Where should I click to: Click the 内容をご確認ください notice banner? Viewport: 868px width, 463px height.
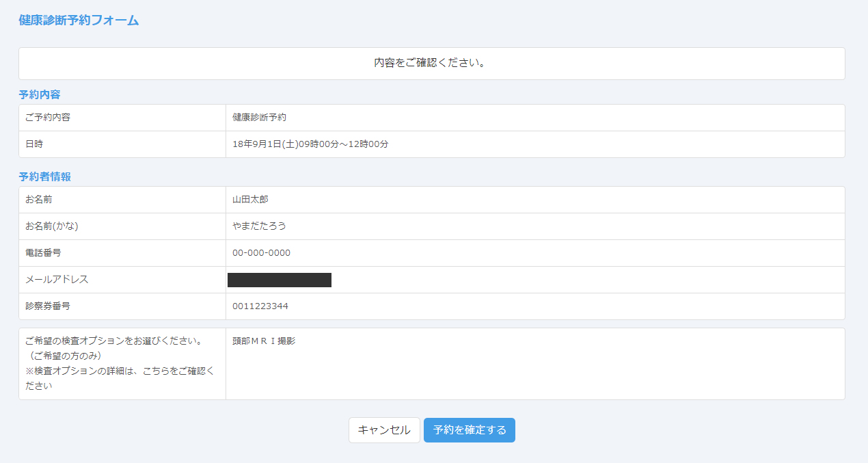[431, 63]
